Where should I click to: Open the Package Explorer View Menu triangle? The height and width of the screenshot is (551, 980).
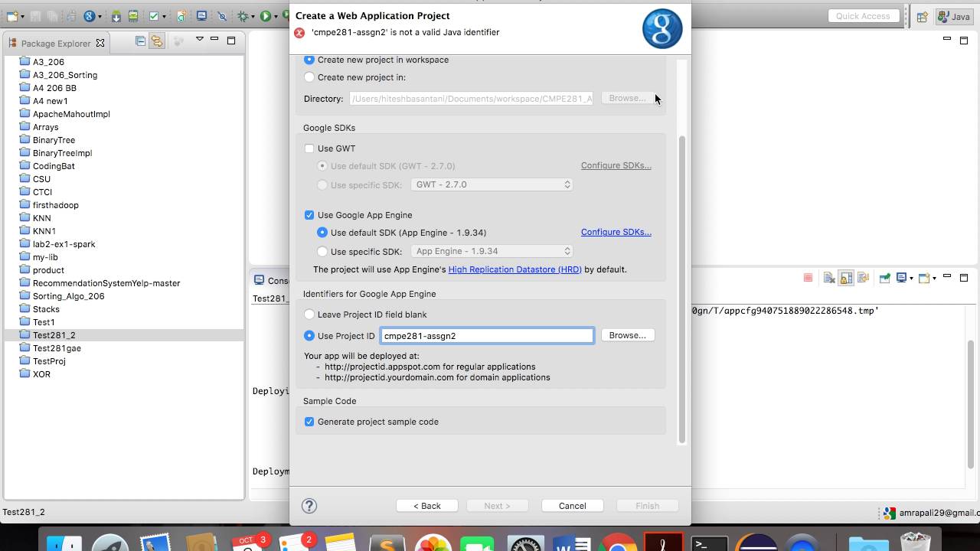pyautogui.click(x=199, y=40)
